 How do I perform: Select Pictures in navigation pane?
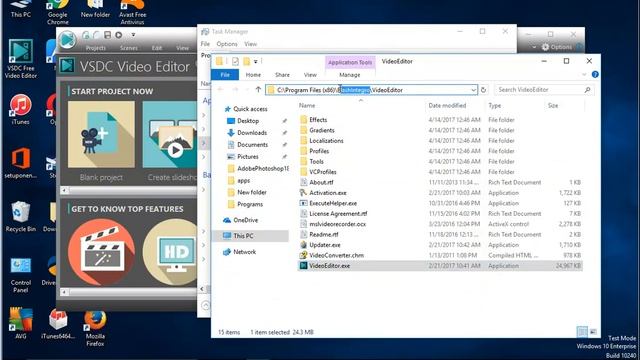247,156
